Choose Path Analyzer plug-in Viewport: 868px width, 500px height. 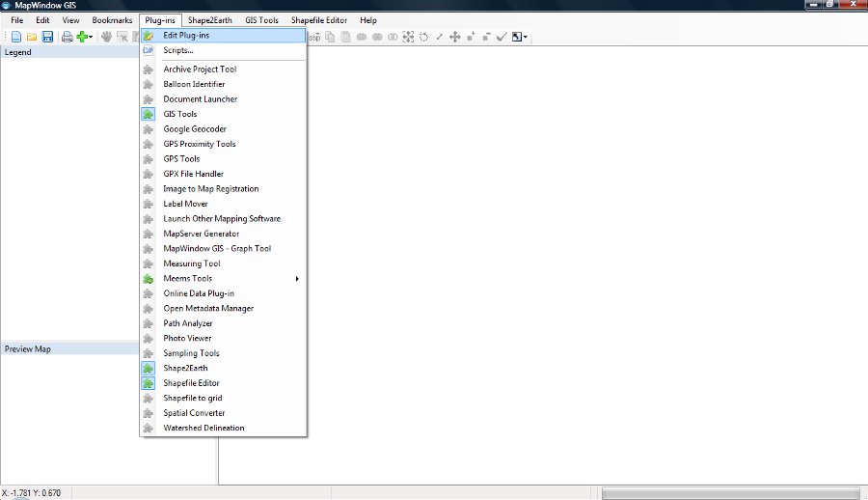[x=223, y=323]
